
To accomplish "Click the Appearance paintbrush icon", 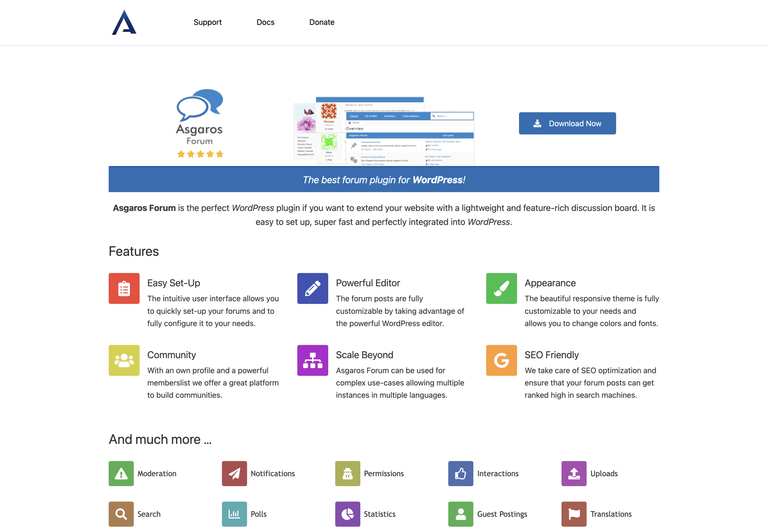I will 501,288.
